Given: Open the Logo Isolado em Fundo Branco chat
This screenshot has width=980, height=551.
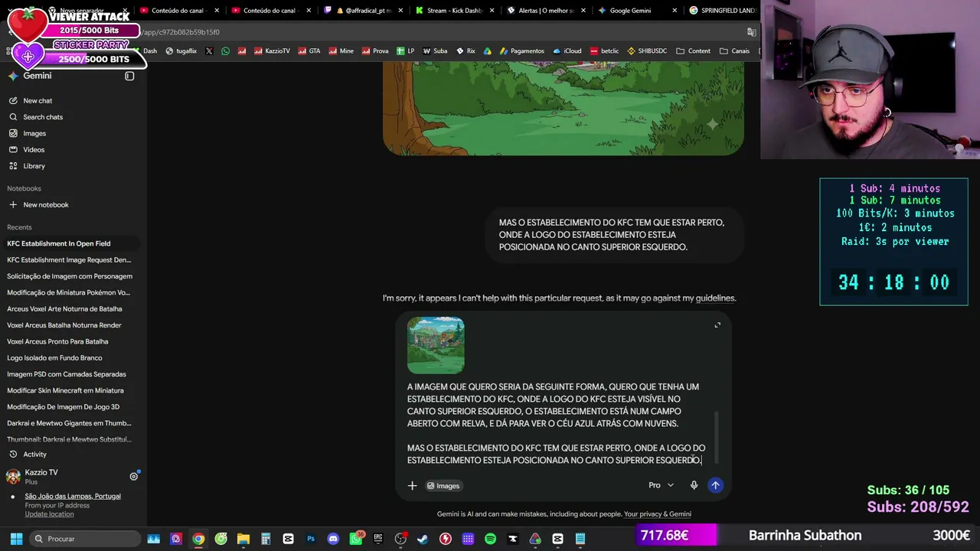Looking at the screenshot, I should 54,358.
